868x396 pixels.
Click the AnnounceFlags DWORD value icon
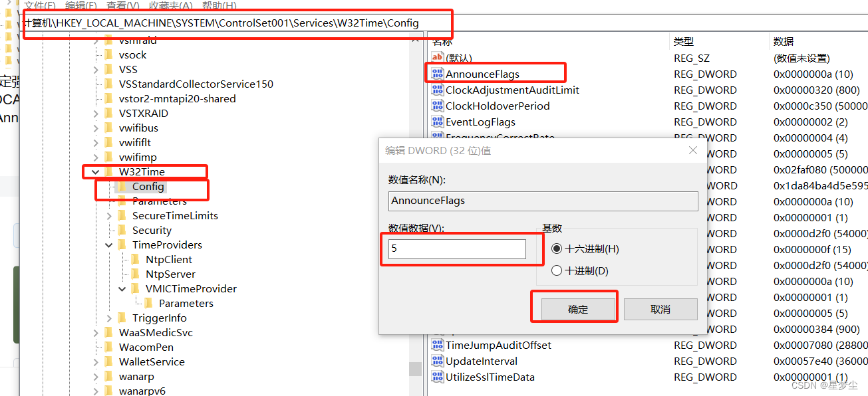tap(437, 74)
